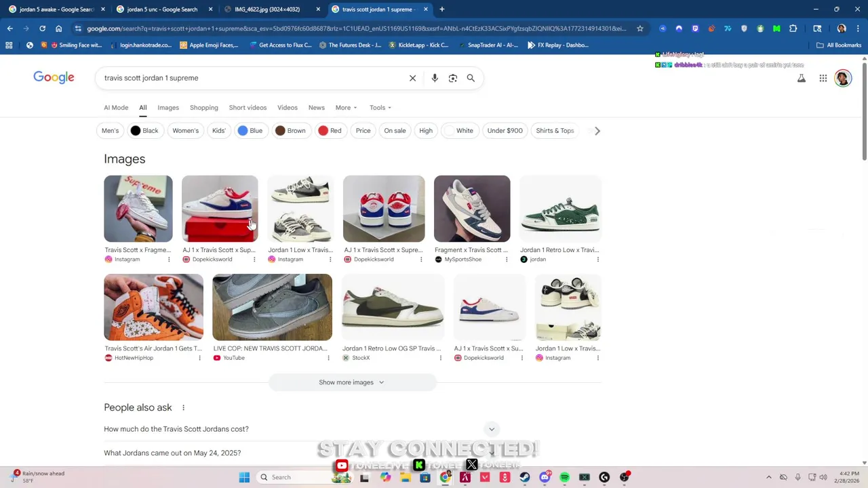Switch to the 'jordan 5 unc' tab
Image resolution: width=868 pixels, height=488 pixels.
tap(163, 9)
